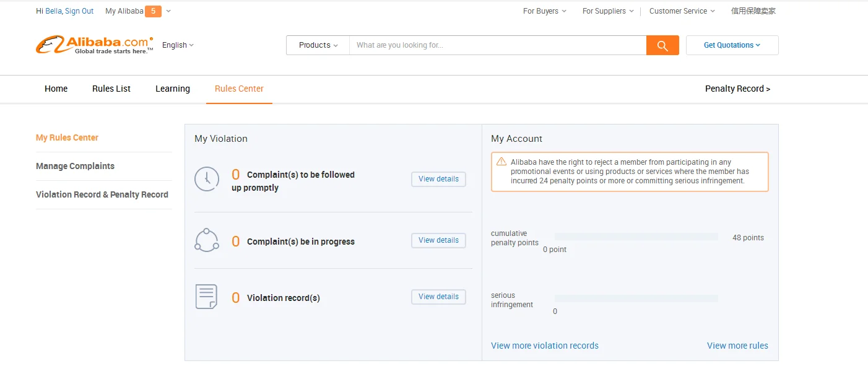Open the For Suppliers menu
Viewport: 868px width, 379px height.
coord(607,11)
